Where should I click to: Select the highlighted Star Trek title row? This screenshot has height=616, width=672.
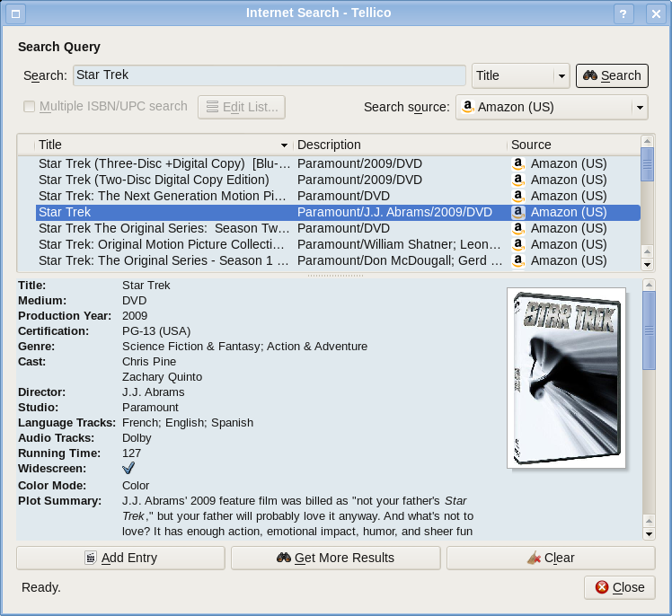[338, 213]
